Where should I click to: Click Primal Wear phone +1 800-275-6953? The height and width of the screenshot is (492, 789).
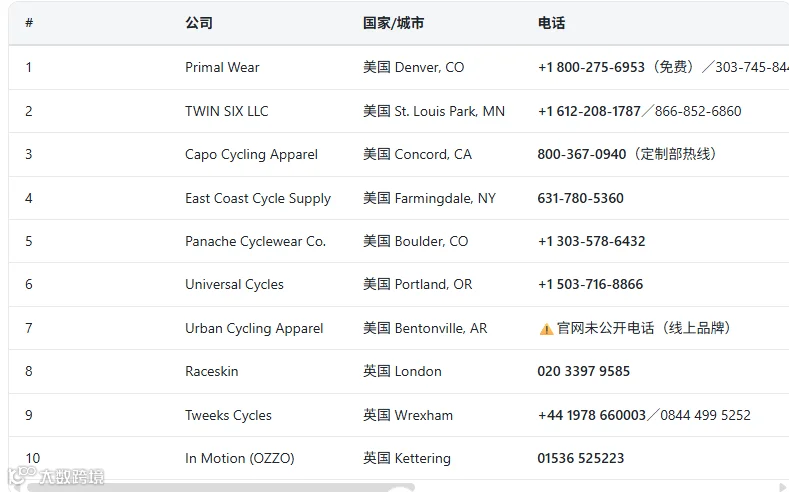click(x=591, y=67)
